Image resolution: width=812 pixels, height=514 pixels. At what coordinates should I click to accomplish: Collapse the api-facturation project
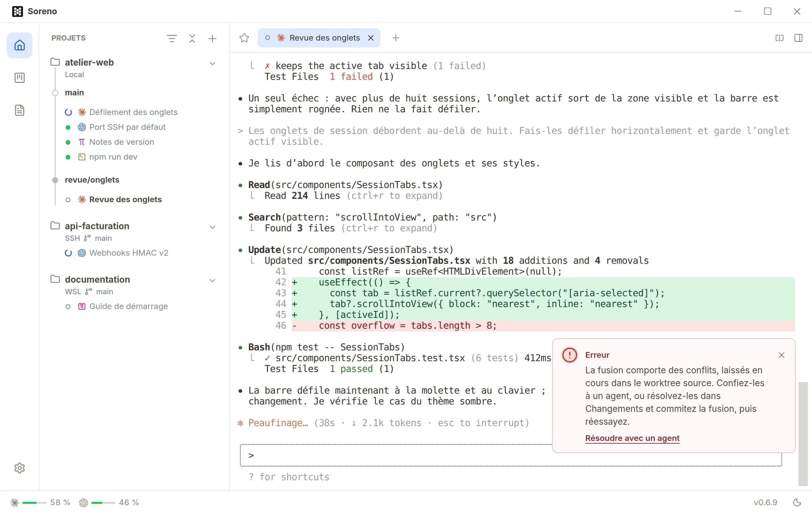[x=212, y=227]
